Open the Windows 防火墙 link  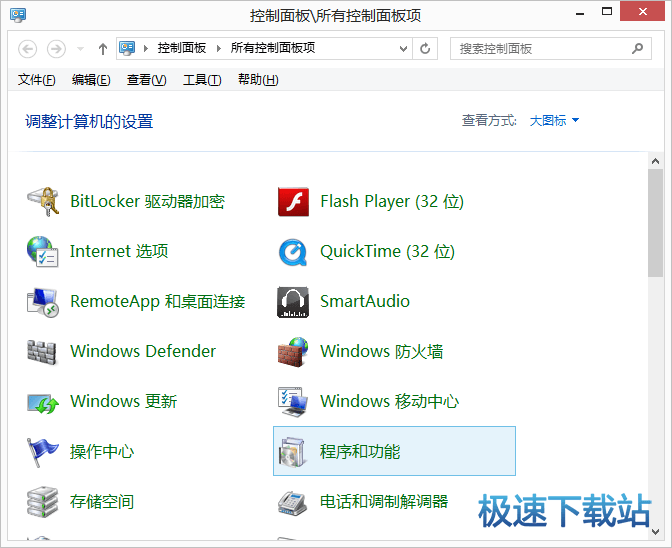point(381,351)
